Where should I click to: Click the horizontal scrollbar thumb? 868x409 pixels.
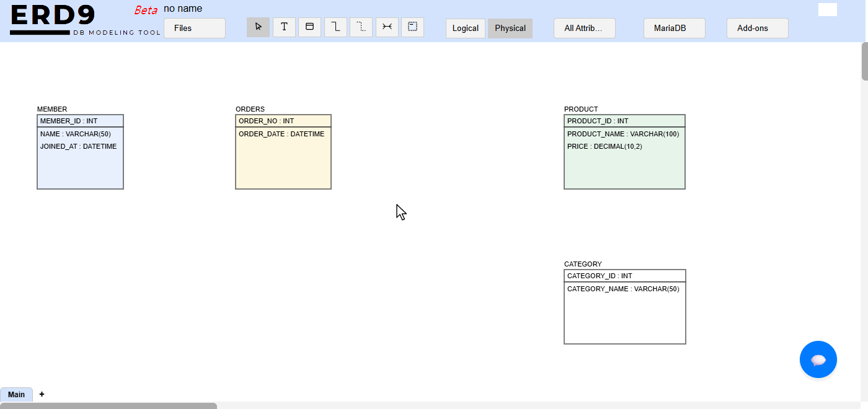click(108, 406)
